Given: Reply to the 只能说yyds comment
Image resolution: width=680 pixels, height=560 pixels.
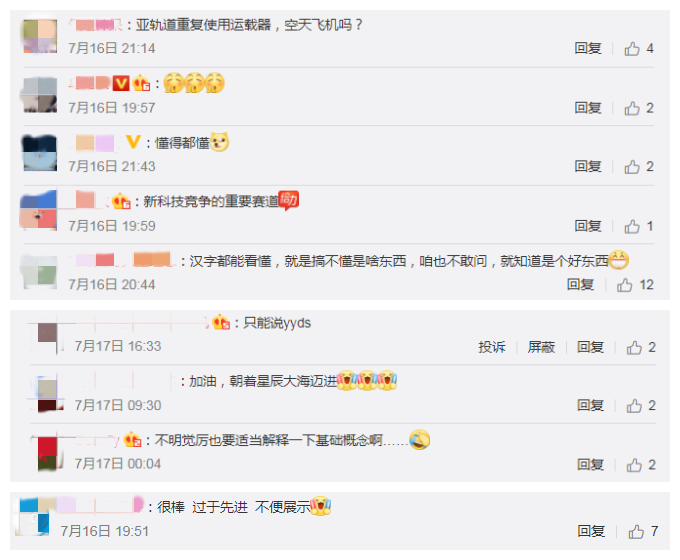Looking at the screenshot, I should point(590,347).
